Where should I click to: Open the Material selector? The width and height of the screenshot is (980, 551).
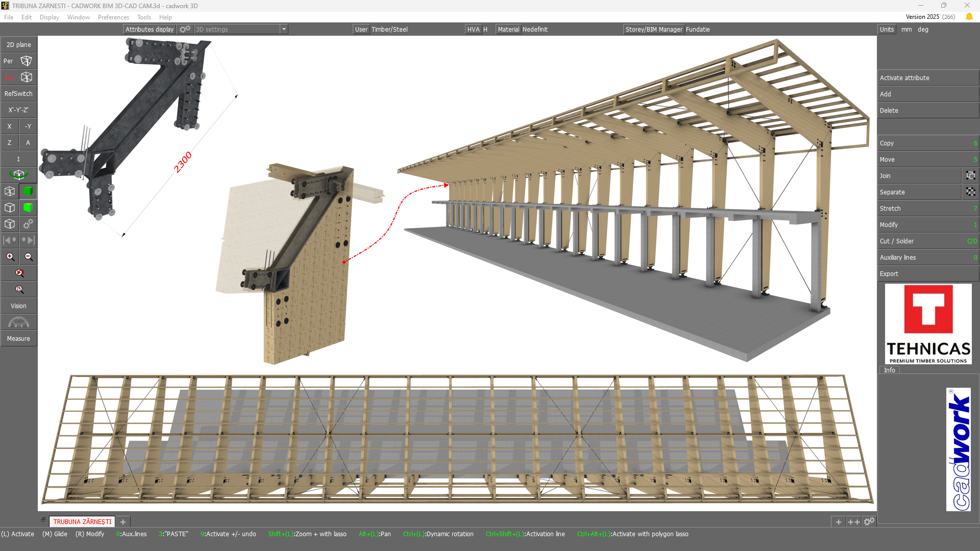pos(508,29)
